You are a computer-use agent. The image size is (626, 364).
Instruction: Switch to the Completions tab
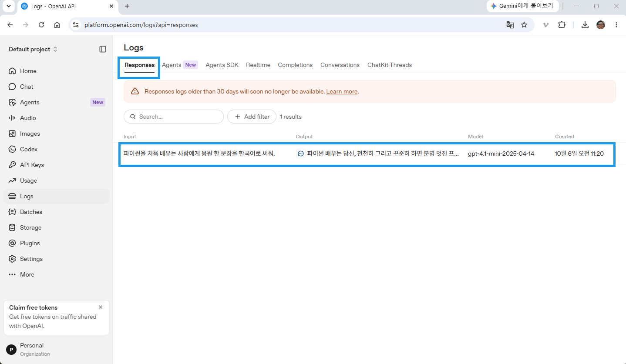[295, 65]
